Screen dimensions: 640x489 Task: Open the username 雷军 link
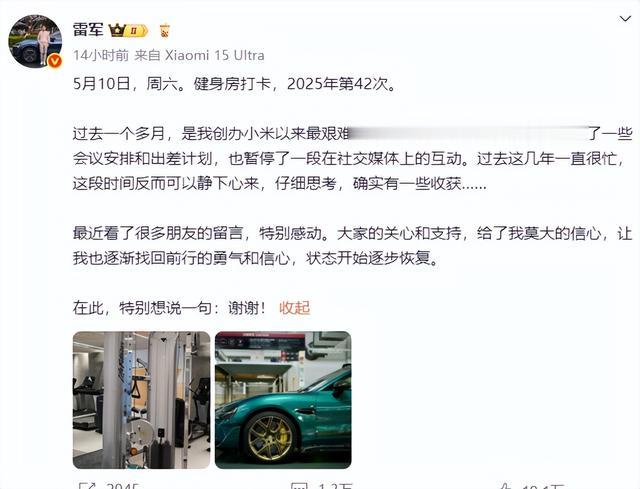click(x=88, y=30)
